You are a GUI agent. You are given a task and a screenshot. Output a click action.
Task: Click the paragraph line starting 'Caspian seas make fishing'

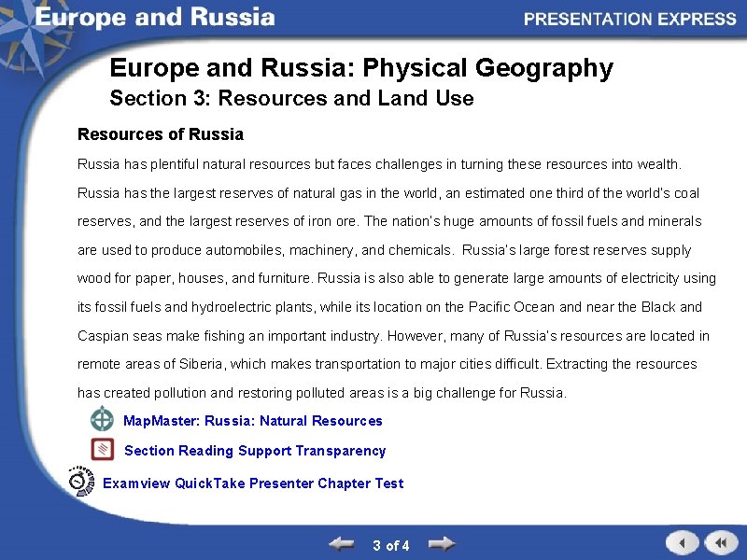(x=393, y=336)
